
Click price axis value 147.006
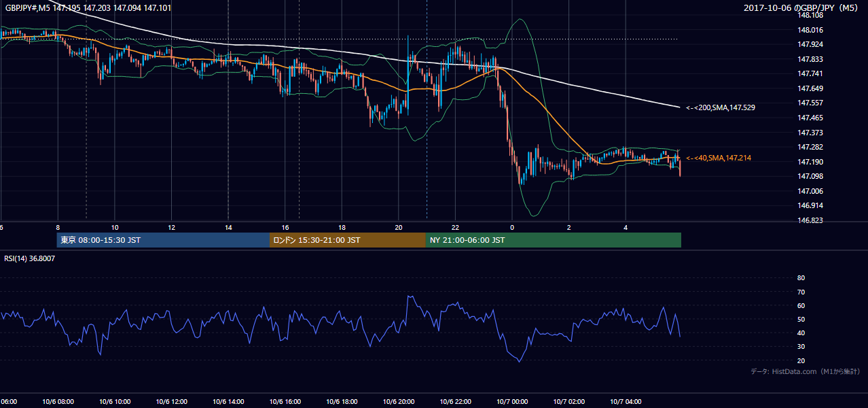pos(810,191)
